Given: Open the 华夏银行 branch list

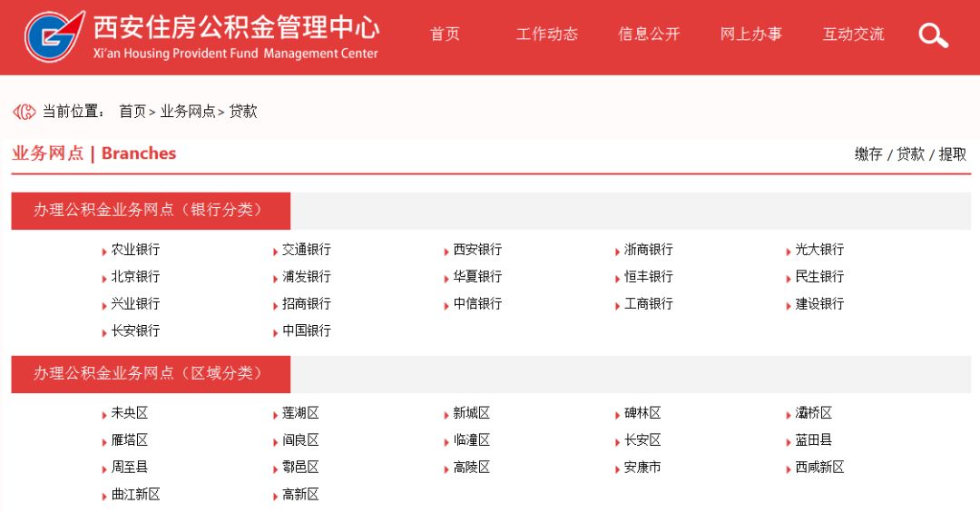Looking at the screenshot, I should [x=477, y=277].
